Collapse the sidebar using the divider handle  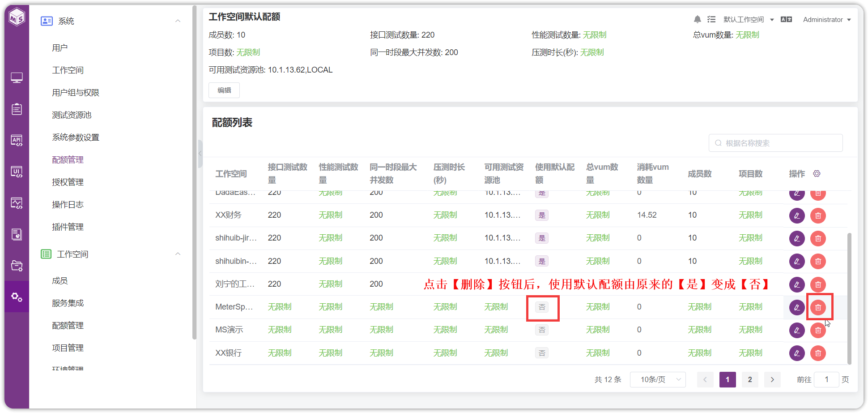tap(200, 153)
